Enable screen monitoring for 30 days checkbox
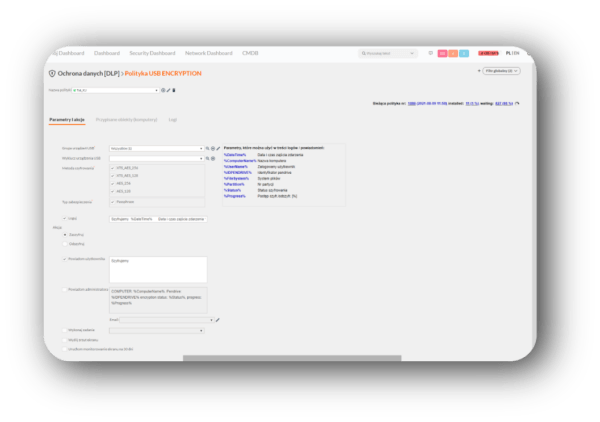The height and width of the screenshot is (422, 600). pyautogui.click(x=65, y=349)
